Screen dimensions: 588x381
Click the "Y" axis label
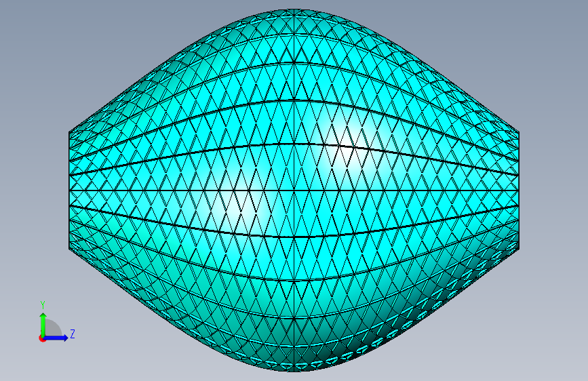(43, 305)
